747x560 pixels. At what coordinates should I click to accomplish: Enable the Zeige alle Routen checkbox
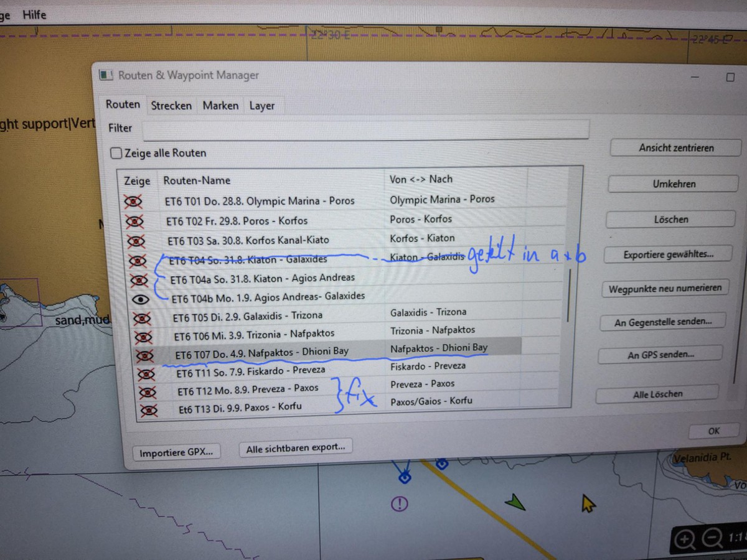pos(116,153)
